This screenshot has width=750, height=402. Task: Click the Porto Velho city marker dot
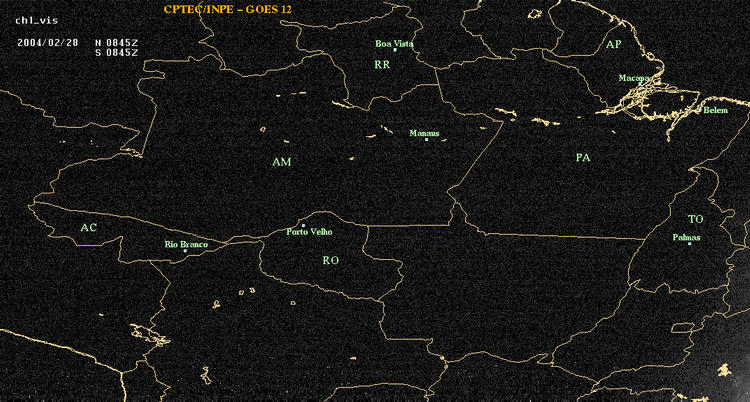tap(303, 225)
